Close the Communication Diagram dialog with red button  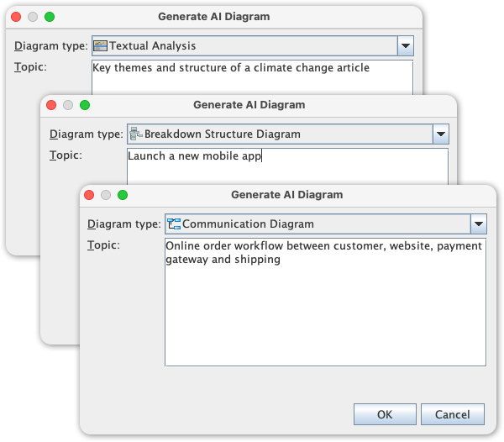(x=88, y=195)
